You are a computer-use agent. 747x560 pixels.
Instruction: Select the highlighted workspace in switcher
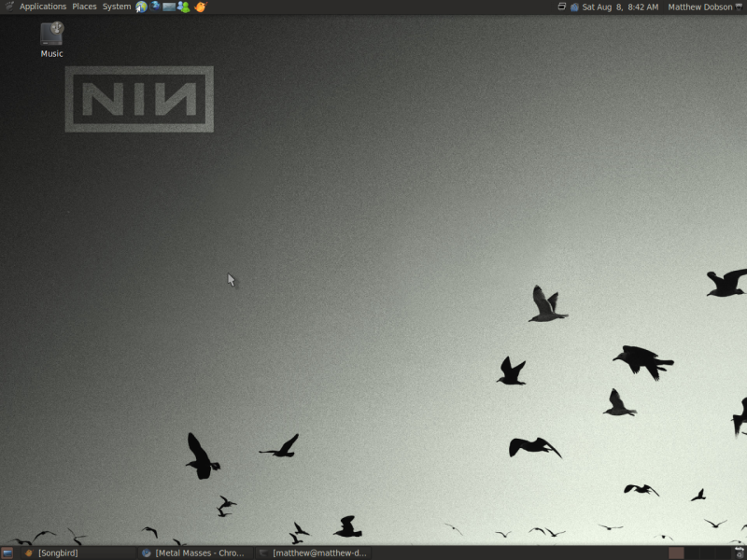[x=676, y=553]
